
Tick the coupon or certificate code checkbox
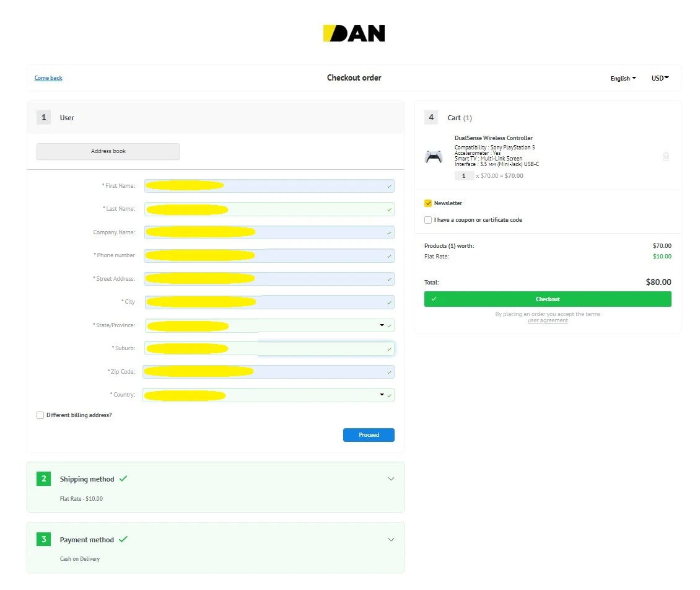[428, 220]
